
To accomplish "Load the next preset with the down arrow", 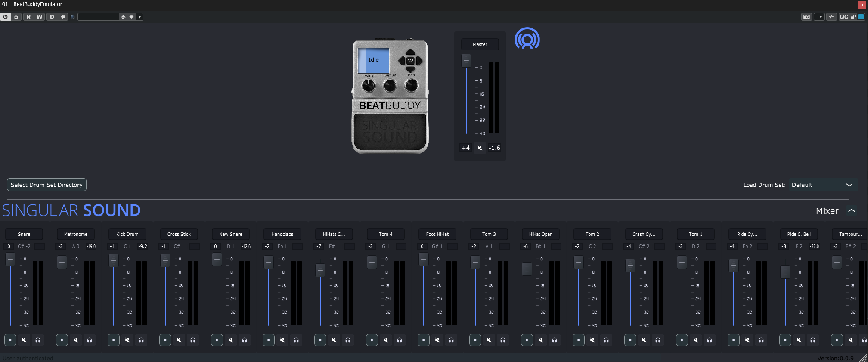I will coord(131,17).
